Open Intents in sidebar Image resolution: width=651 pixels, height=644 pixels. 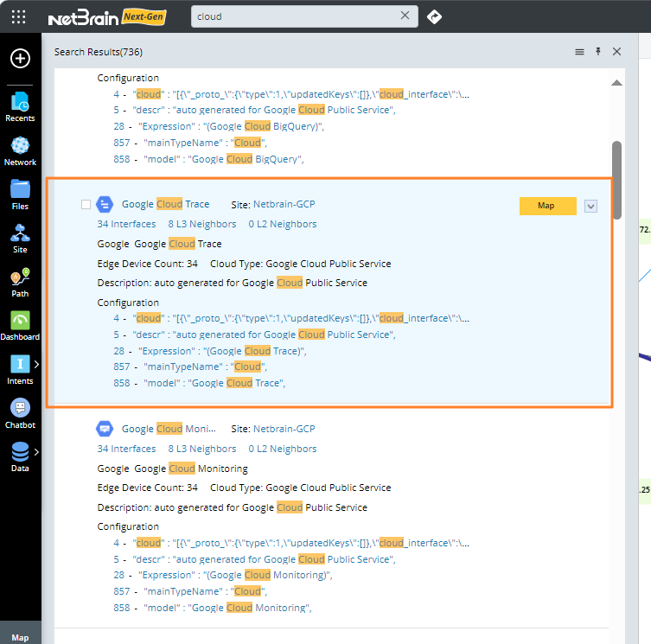point(20,370)
